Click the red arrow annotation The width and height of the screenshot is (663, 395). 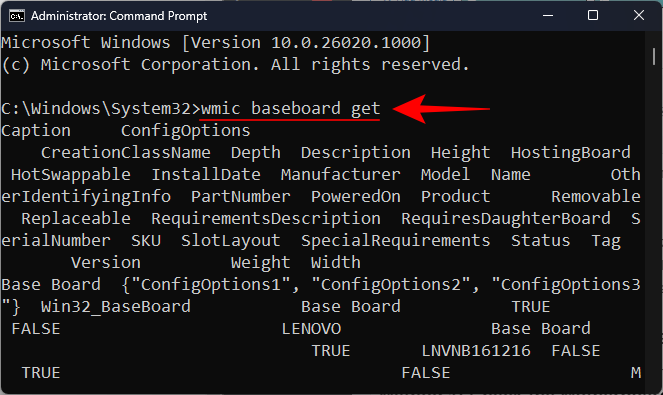[x=441, y=109]
